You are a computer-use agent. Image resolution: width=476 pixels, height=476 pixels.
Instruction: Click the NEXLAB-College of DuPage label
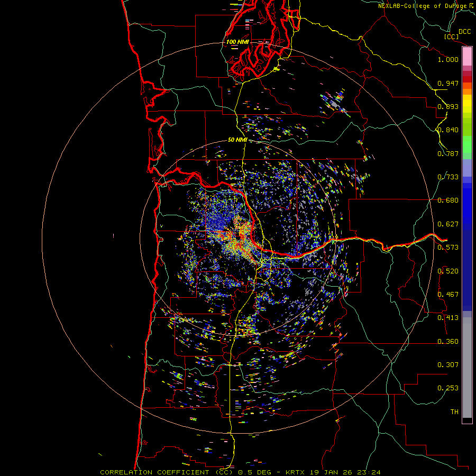click(x=423, y=6)
